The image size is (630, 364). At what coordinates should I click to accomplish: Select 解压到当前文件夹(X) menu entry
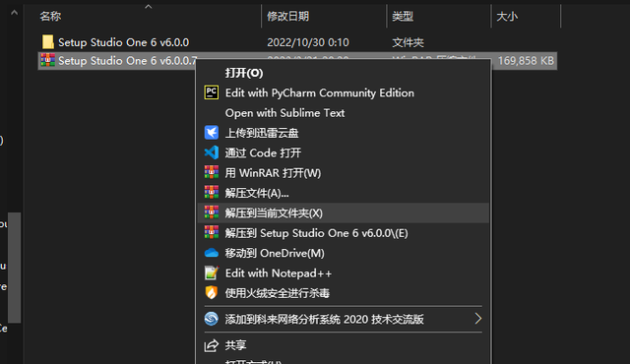344,212
